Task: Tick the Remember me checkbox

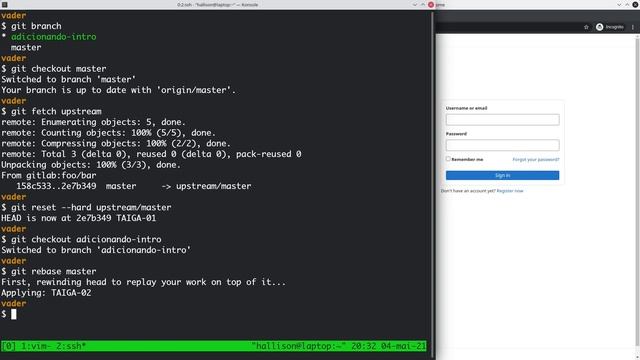Action: click(x=448, y=159)
